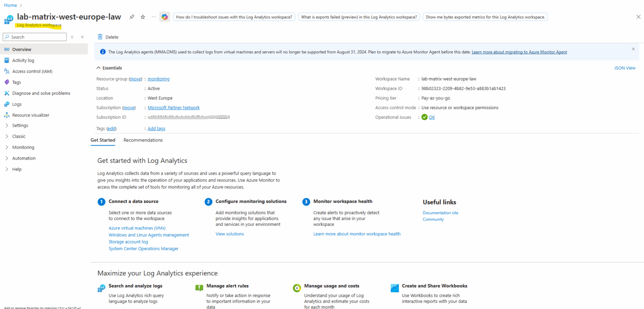Dismiss the MMA/OMS agent deprecation banner

633,49
